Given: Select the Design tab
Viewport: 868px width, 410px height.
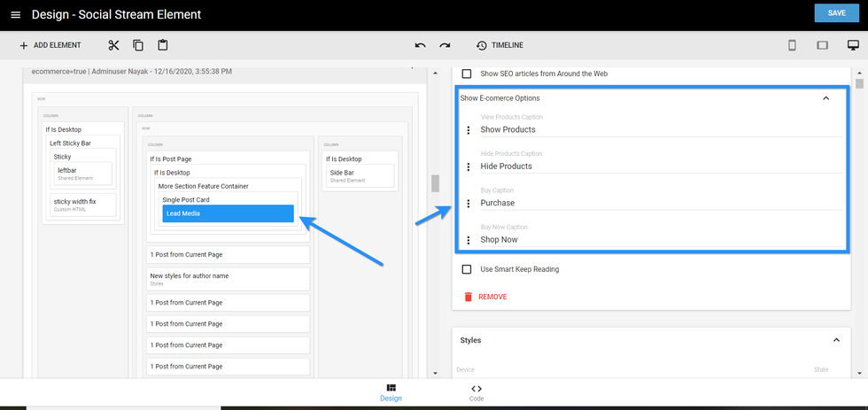Looking at the screenshot, I should 391,392.
